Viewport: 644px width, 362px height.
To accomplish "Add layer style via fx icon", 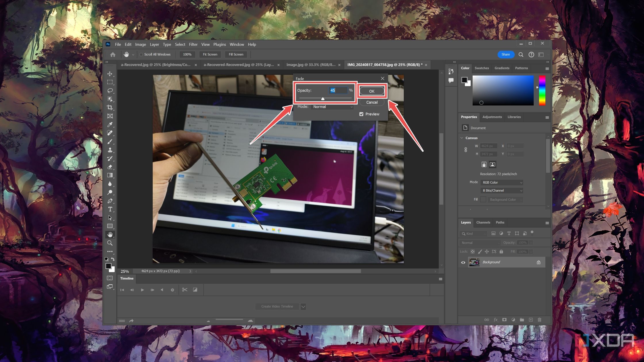I will tap(495, 319).
